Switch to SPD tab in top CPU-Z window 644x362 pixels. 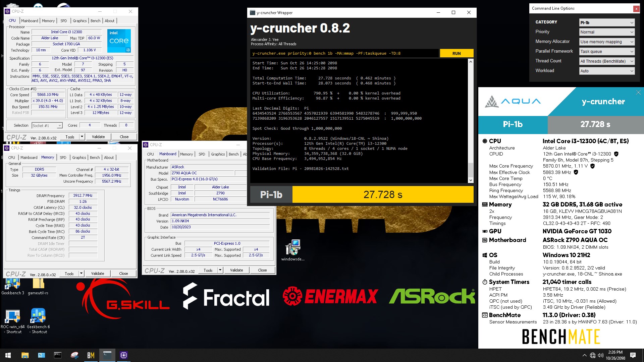[x=64, y=21]
